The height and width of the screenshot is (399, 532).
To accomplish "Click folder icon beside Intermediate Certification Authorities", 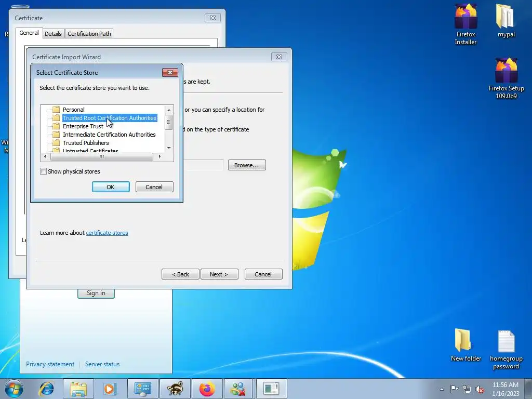I will (56, 135).
